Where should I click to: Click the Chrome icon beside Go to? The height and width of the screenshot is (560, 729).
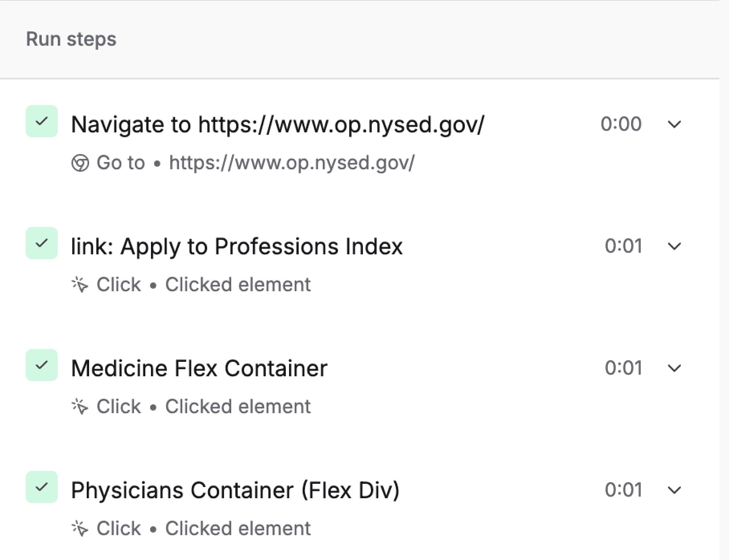[x=80, y=163]
